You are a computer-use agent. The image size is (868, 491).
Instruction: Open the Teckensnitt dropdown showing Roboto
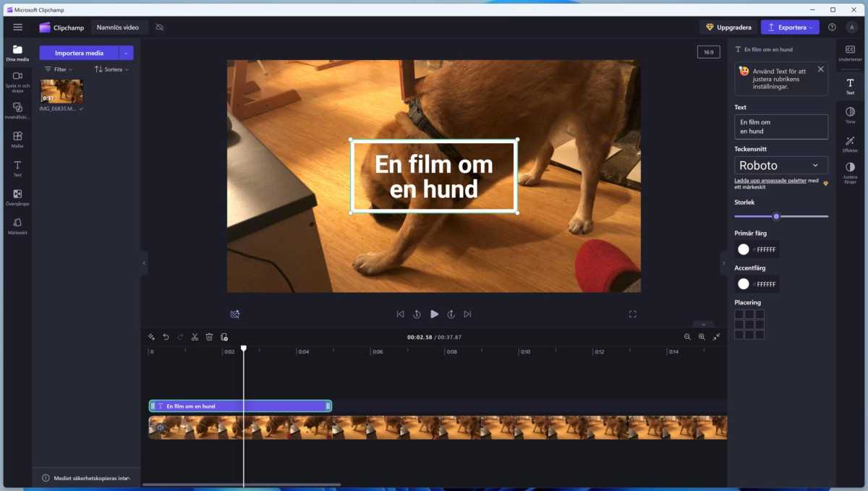pos(781,165)
